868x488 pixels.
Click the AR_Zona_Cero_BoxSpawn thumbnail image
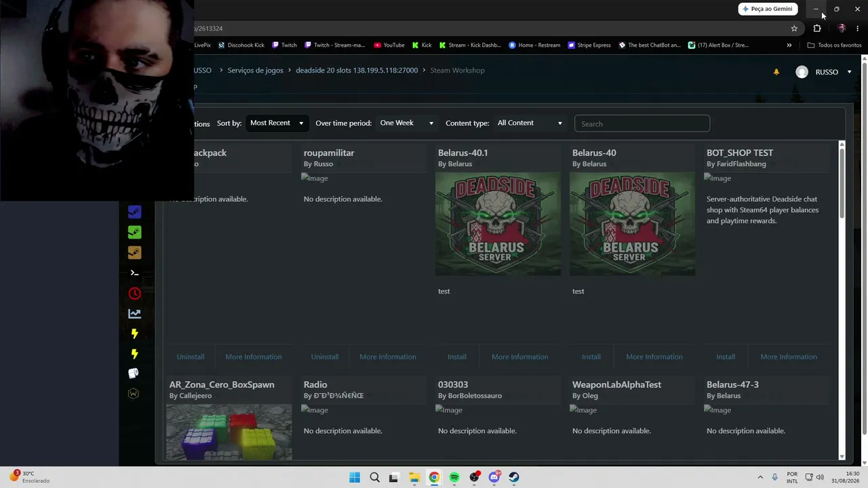229,432
